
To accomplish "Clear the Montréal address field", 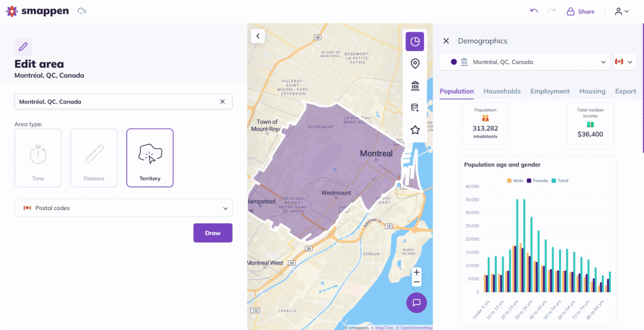I will click(223, 102).
